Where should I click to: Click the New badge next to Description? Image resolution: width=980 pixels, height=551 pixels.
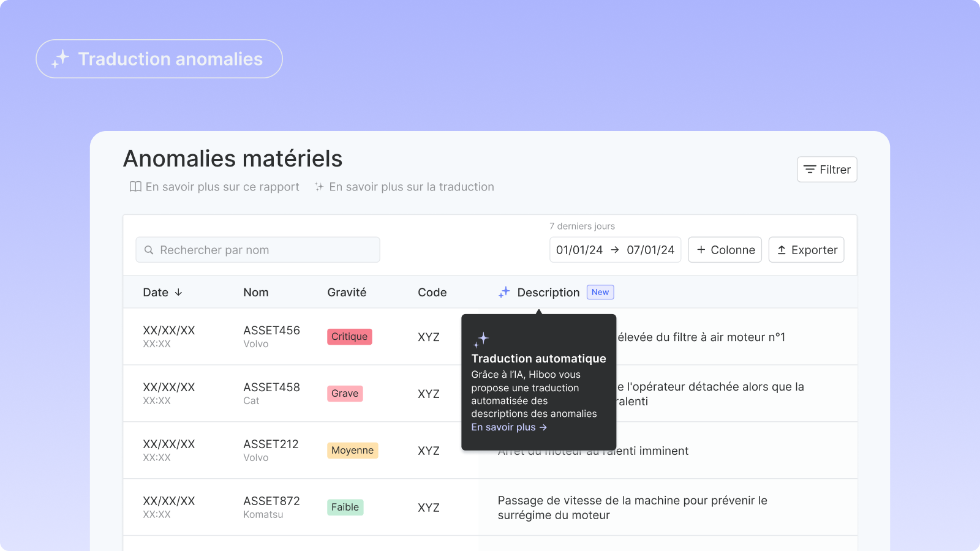pyautogui.click(x=600, y=292)
